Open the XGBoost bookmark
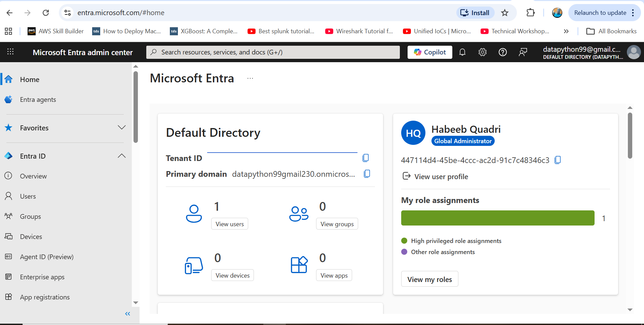644x325 pixels. (x=204, y=31)
